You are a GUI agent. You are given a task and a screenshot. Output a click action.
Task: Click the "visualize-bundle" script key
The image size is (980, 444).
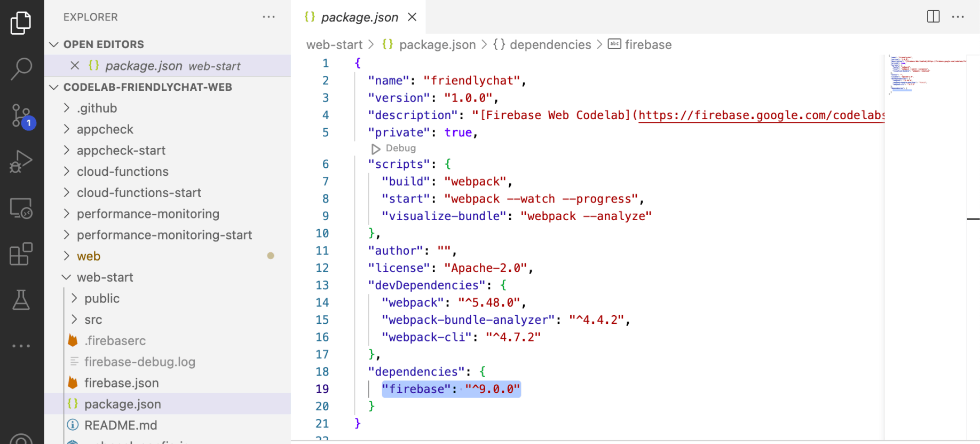tap(444, 216)
